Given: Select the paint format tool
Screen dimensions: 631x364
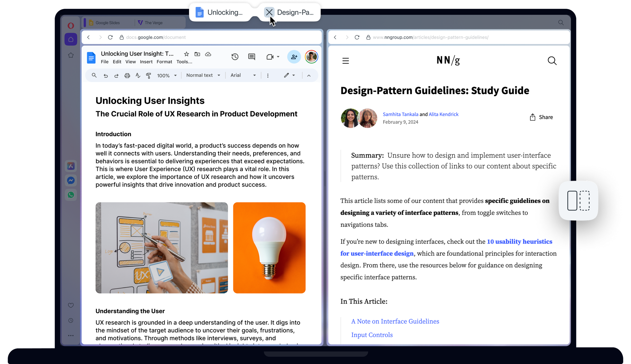Looking at the screenshot, I should coord(148,75).
